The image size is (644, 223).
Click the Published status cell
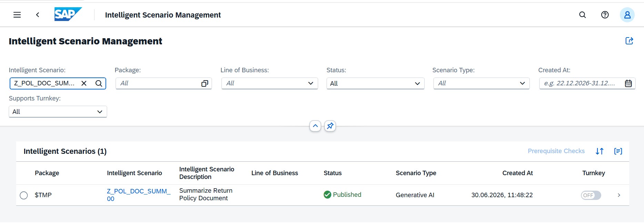(343, 195)
